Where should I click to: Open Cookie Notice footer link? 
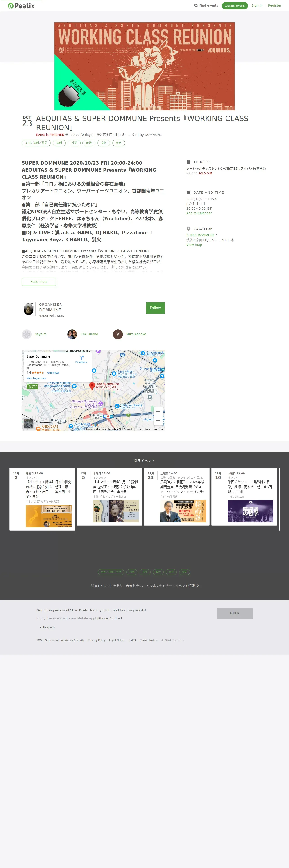click(149, 640)
